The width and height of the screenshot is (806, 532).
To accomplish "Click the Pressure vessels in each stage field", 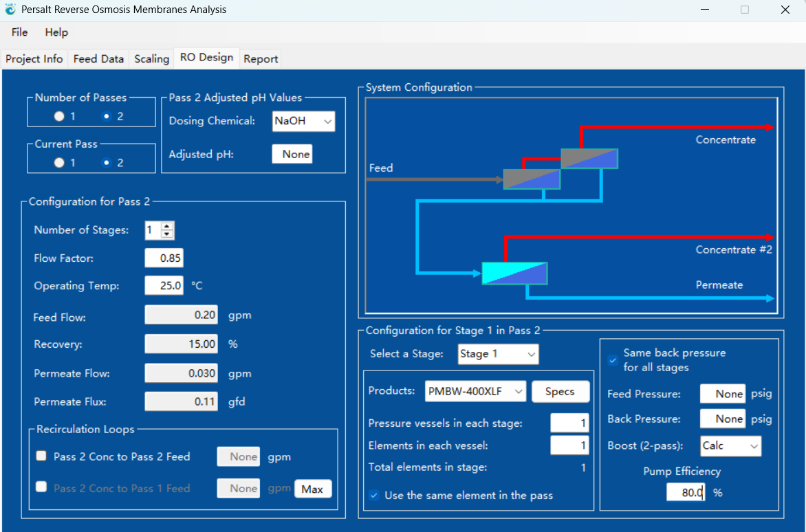I will pyautogui.click(x=569, y=423).
